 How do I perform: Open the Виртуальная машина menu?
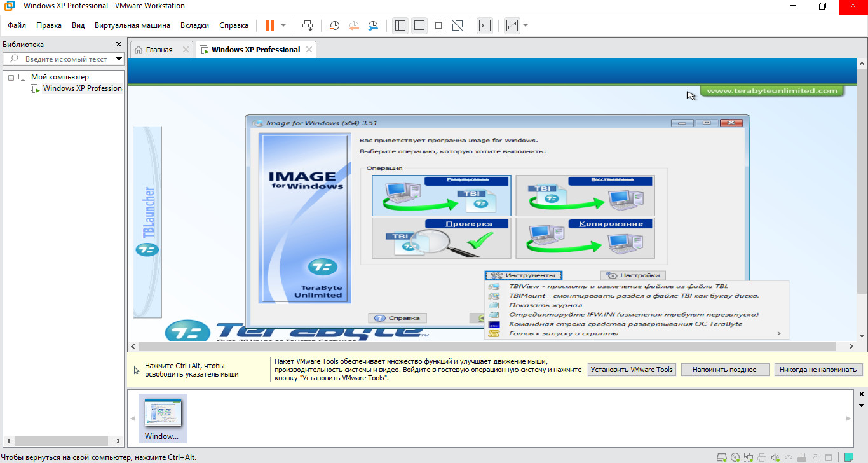pyautogui.click(x=132, y=25)
